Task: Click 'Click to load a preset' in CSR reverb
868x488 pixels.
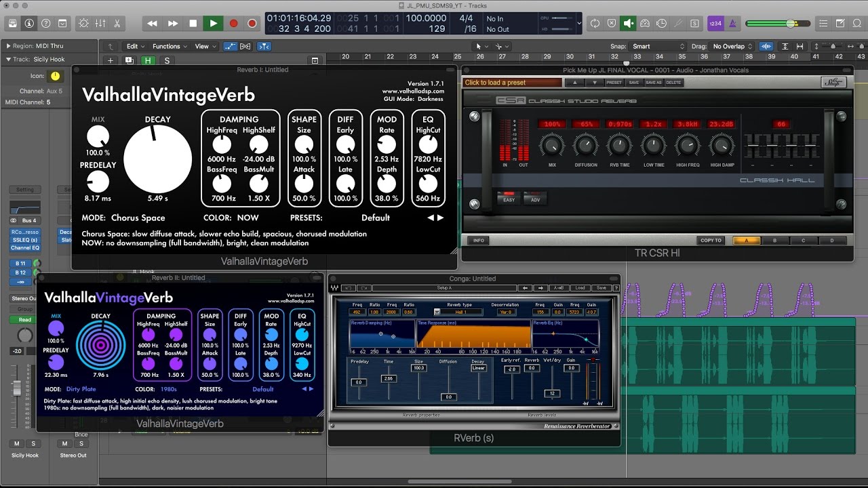Action: click(513, 83)
